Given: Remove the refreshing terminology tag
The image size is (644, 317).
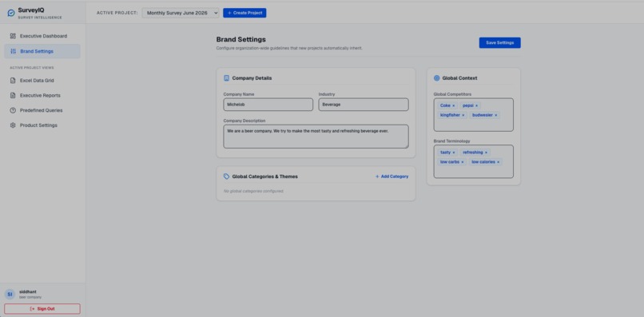Looking at the screenshot, I should point(486,153).
